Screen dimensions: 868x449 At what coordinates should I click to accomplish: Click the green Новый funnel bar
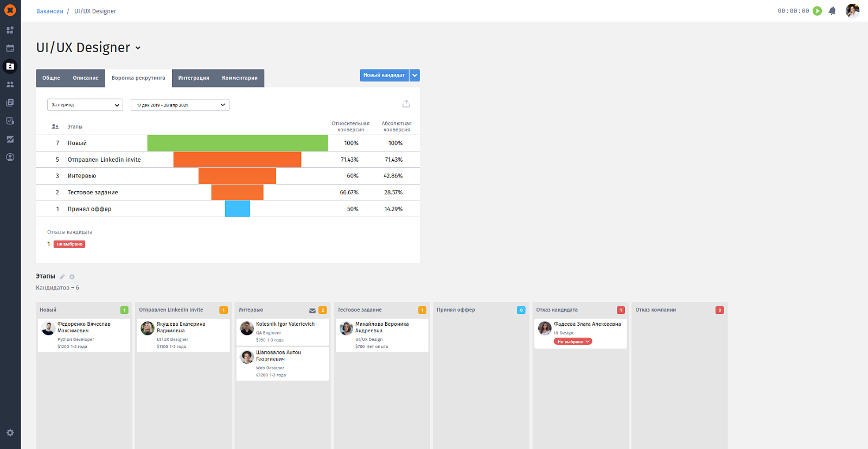pos(238,143)
